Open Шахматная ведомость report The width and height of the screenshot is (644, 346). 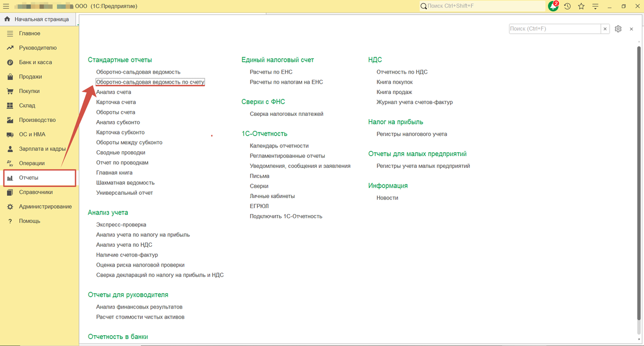tap(126, 183)
